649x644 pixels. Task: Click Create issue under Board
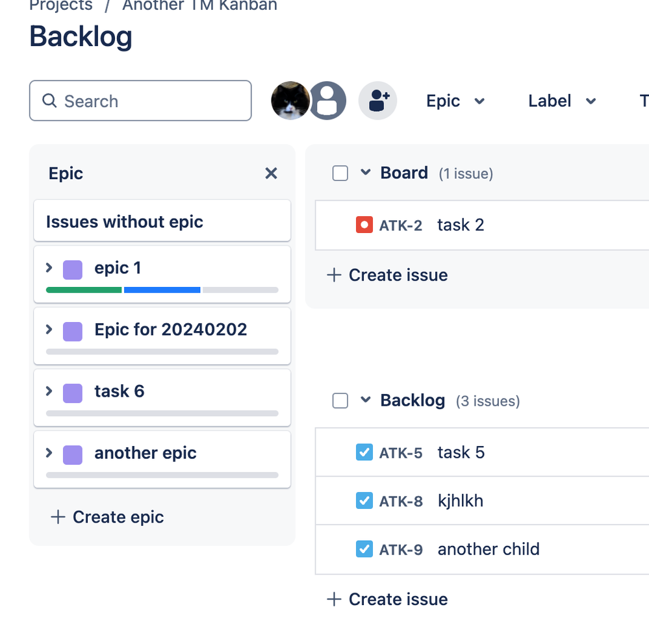pyautogui.click(x=387, y=275)
